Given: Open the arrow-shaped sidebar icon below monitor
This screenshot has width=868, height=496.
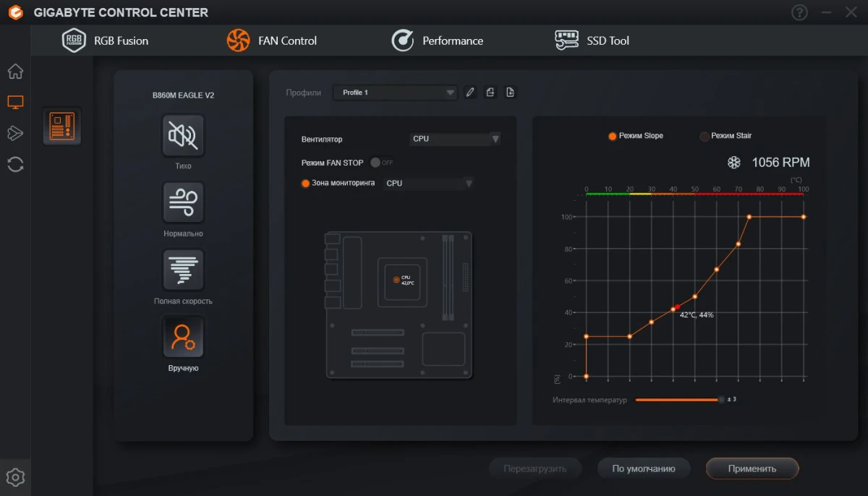Looking at the screenshot, I should click(15, 133).
